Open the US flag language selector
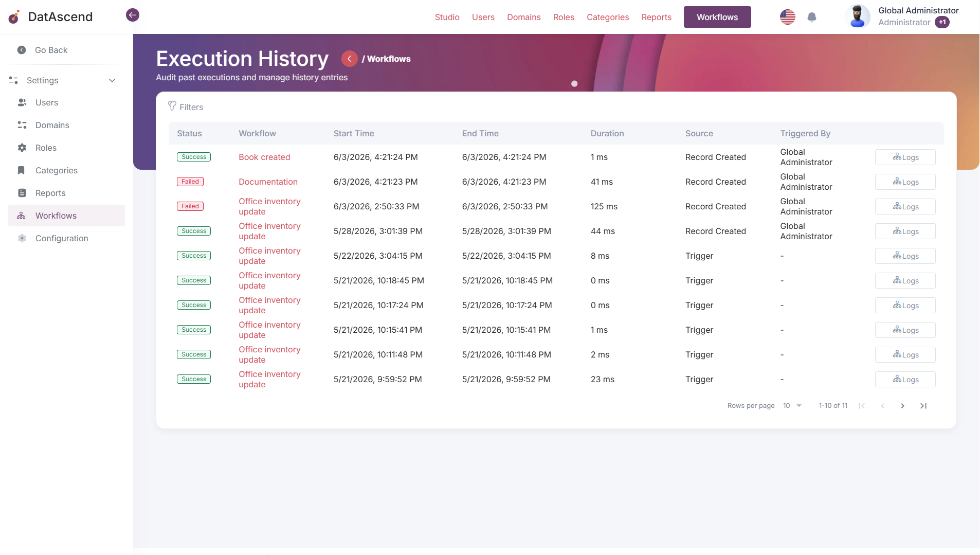 pyautogui.click(x=787, y=17)
